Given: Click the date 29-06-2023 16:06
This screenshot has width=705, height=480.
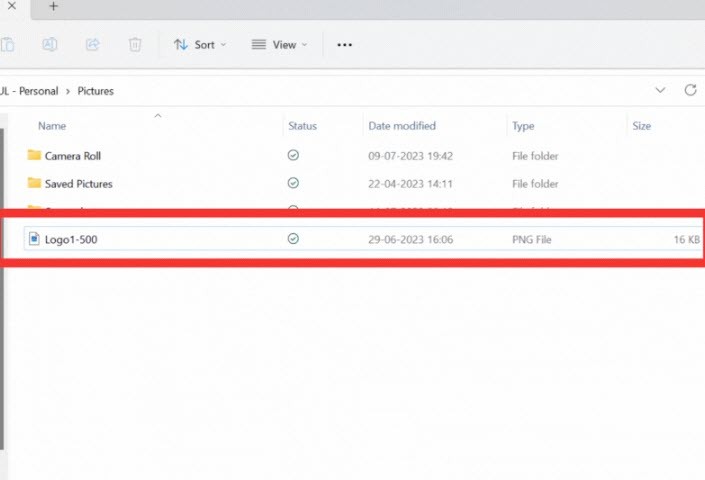Looking at the screenshot, I should [x=411, y=240].
